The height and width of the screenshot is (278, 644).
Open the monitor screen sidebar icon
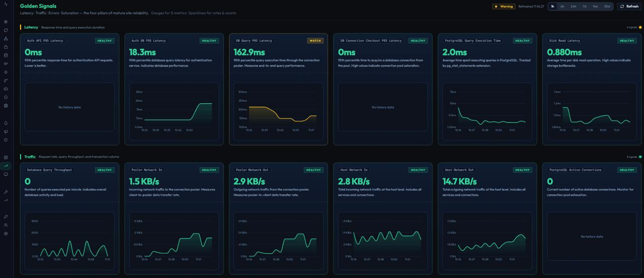tap(6, 174)
